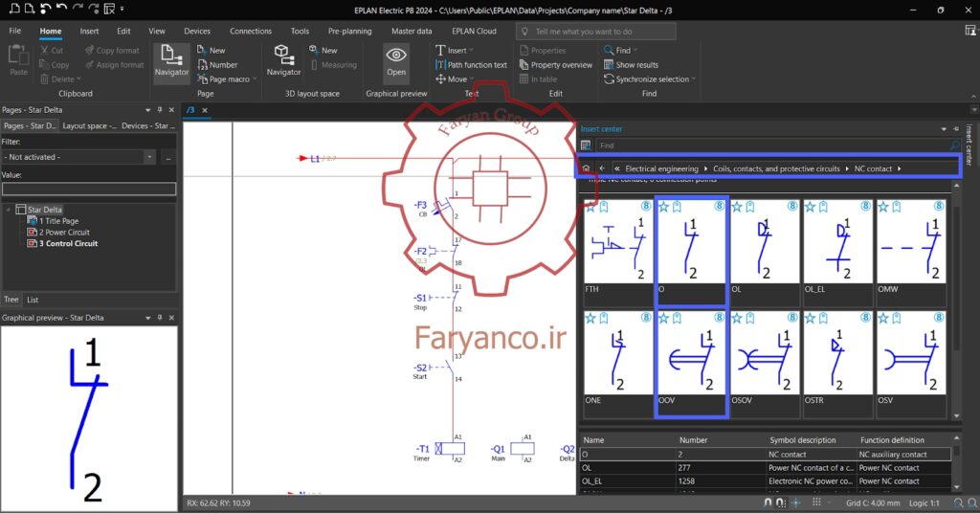This screenshot has width=980, height=513.
Task: Click the home icon in Insert center breadcrumb
Action: point(586,168)
